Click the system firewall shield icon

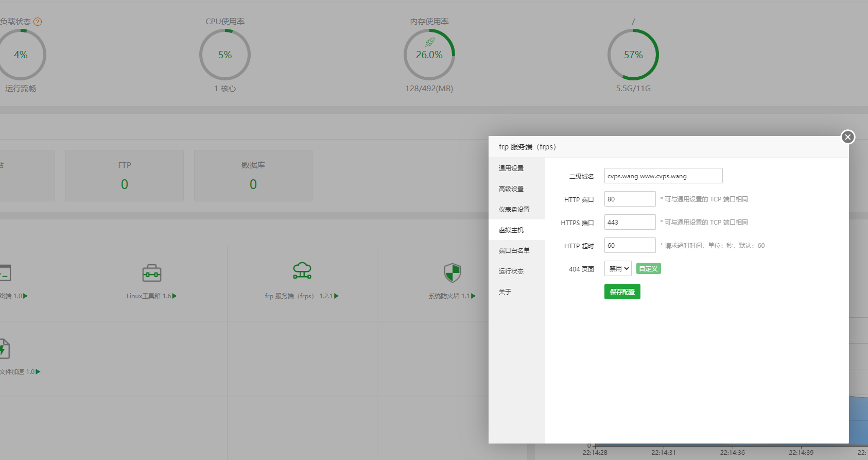click(452, 273)
